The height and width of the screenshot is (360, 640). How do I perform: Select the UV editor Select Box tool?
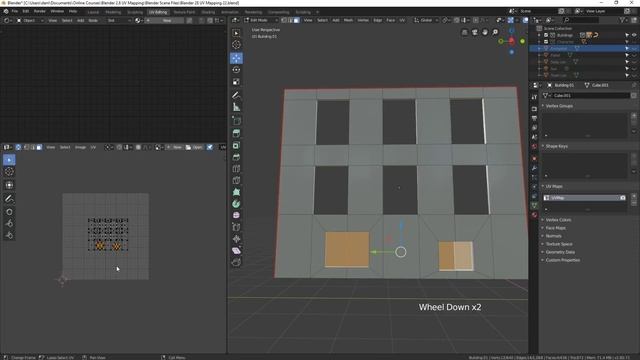pos(9,160)
